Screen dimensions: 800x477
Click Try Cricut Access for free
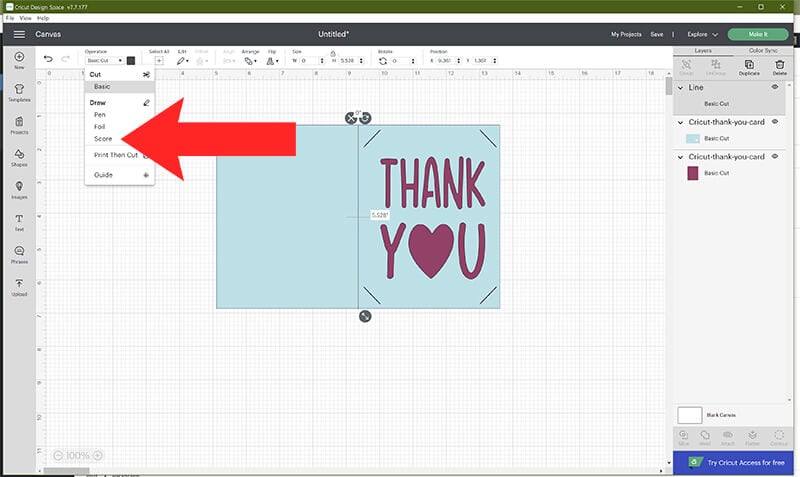(x=733, y=463)
